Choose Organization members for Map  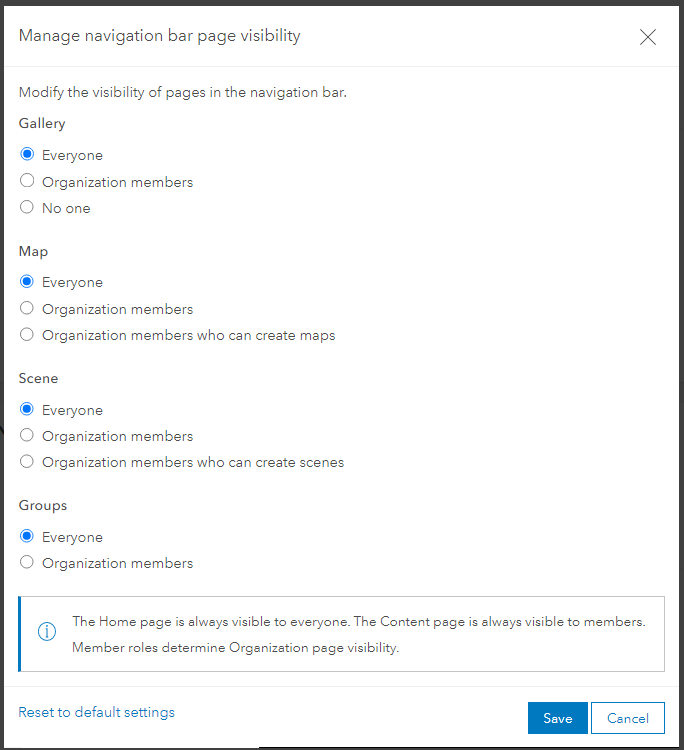[27, 308]
